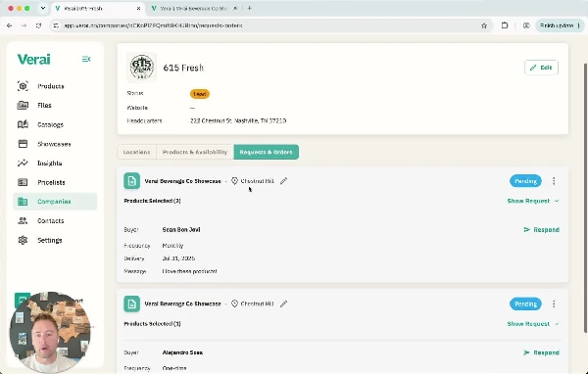Image resolution: width=588 pixels, height=374 pixels.
Task: Click Chestnut Hill pin on first request
Action: click(235, 181)
